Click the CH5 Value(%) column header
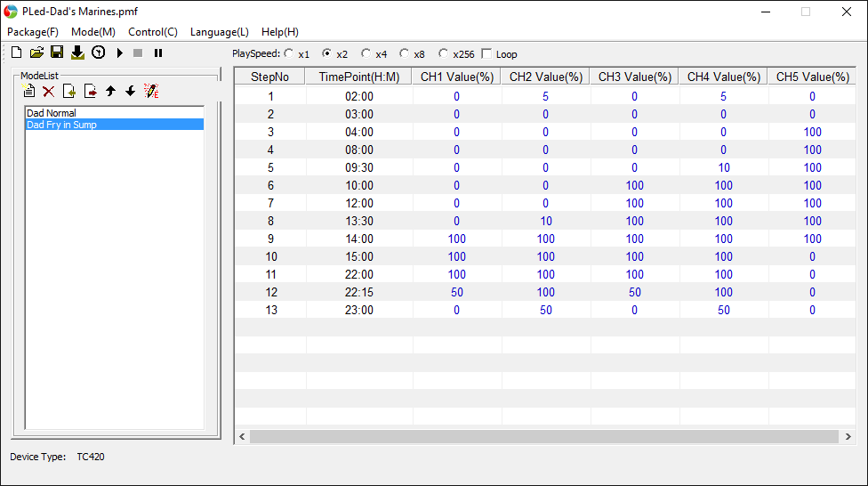Viewport: 868px width, 486px height. (812, 77)
